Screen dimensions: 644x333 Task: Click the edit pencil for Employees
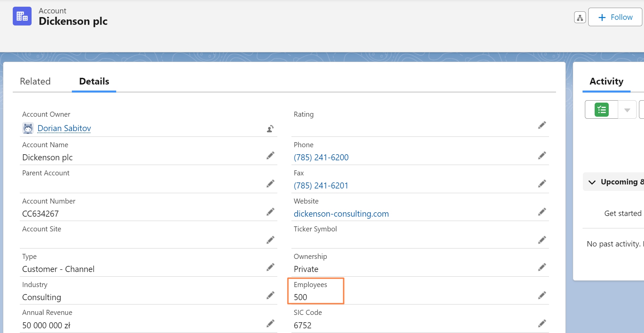pos(542,295)
